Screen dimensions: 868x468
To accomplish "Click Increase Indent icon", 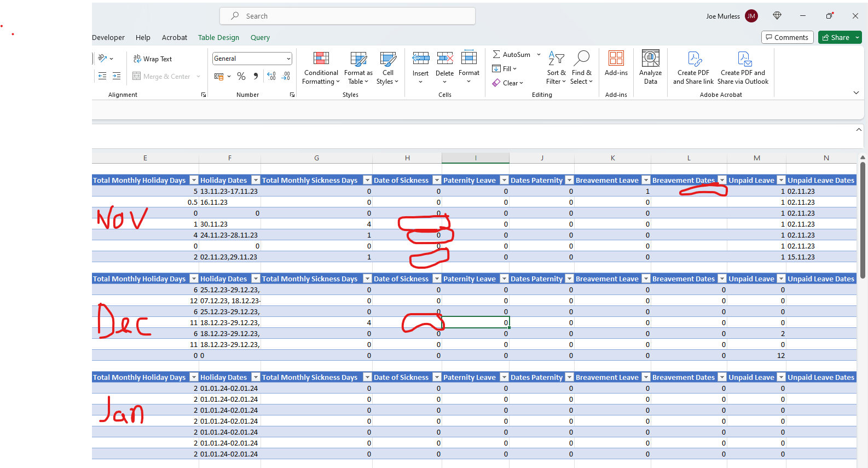I will click(x=117, y=76).
